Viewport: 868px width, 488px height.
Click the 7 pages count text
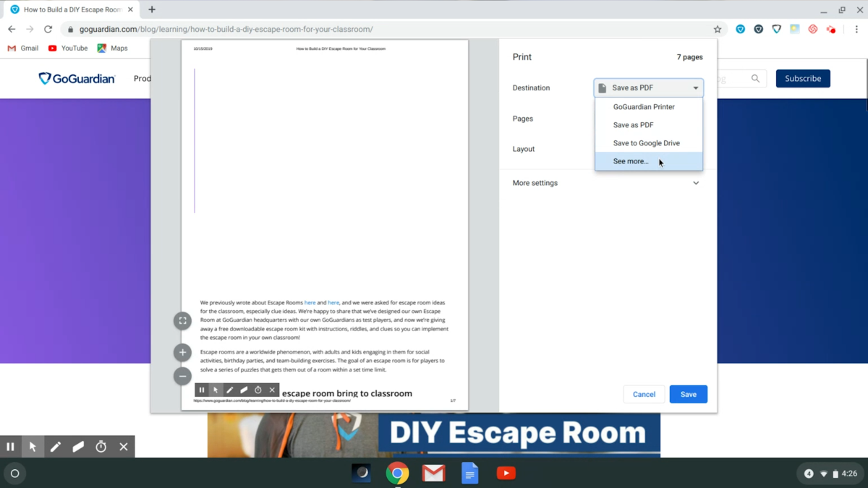pos(689,57)
